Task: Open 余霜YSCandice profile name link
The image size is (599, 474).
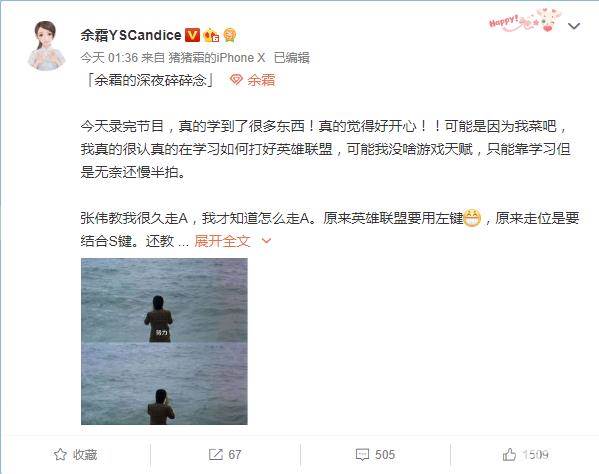Action: click(x=131, y=36)
